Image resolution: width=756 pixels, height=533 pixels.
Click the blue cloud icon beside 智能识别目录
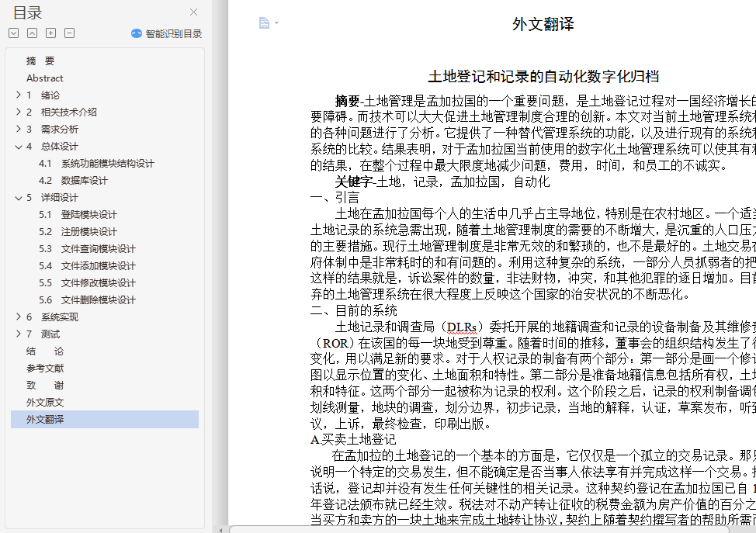pos(137,33)
